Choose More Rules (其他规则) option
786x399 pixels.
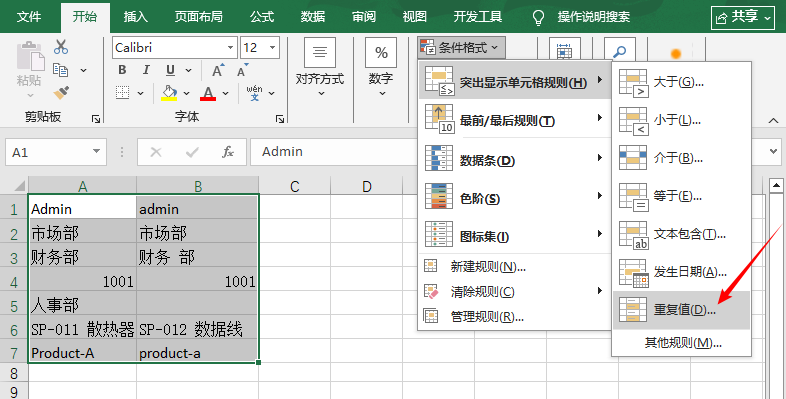tap(681, 343)
